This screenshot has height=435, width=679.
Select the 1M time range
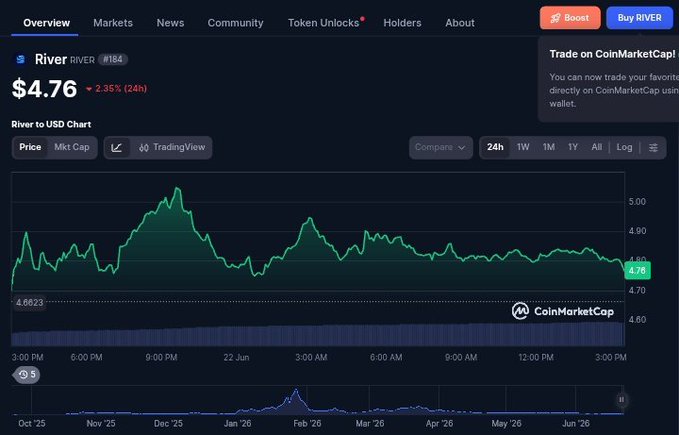pos(549,147)
